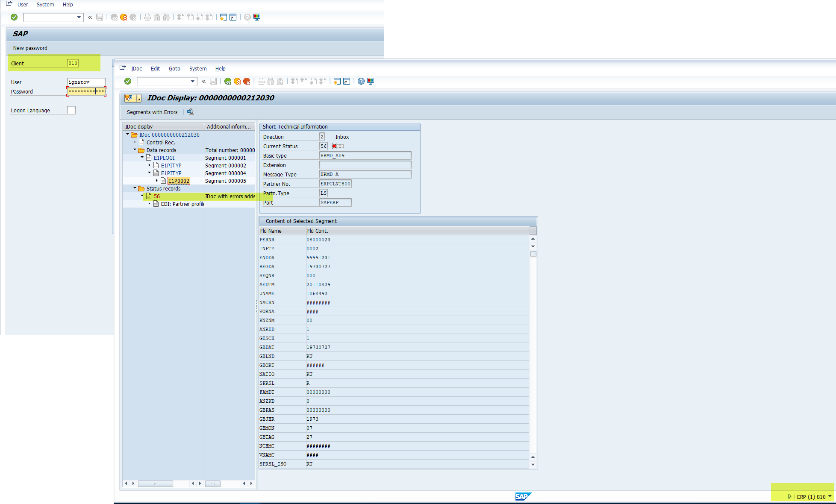This screenshot has height=504, width=836.
Task: Open the User menu in logon window
Action: coord(23,4)
